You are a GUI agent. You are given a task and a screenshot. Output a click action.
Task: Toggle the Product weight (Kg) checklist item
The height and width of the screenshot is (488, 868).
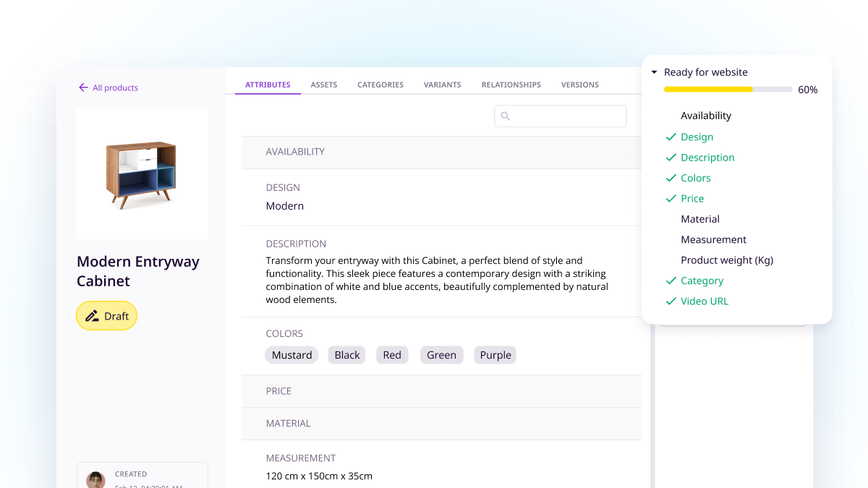pyautogui.click(x=726, y=260)
